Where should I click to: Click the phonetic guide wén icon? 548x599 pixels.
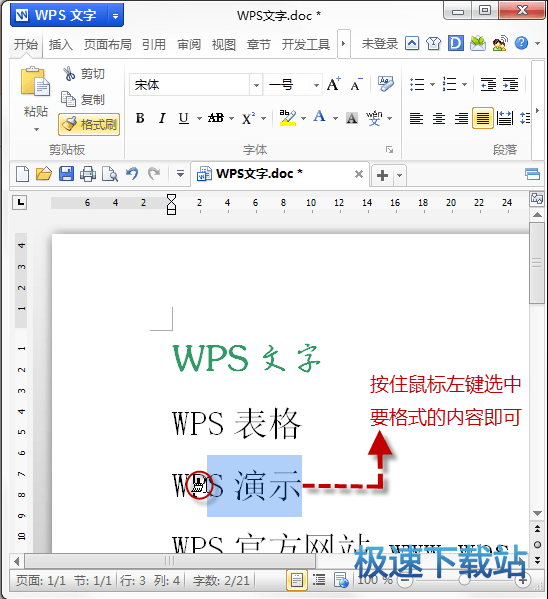tap(374, 118)
